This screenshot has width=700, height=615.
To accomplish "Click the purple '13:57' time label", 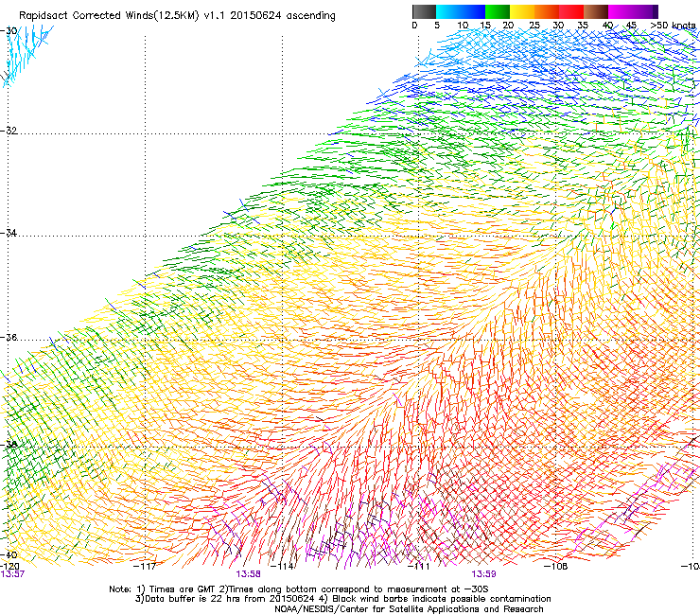I will point(12,574).
